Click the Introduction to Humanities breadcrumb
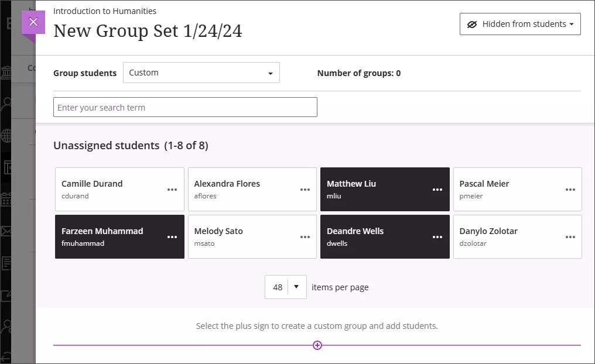This screenshot has width=595, height=364. pyautogui.click(x=105, y=11)
